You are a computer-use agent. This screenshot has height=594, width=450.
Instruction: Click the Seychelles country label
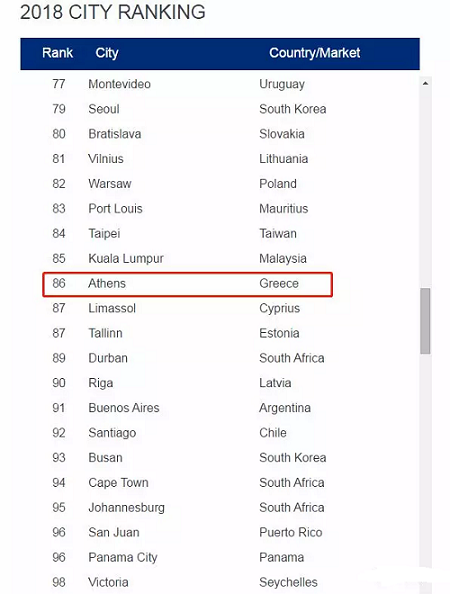click(288, 582)
